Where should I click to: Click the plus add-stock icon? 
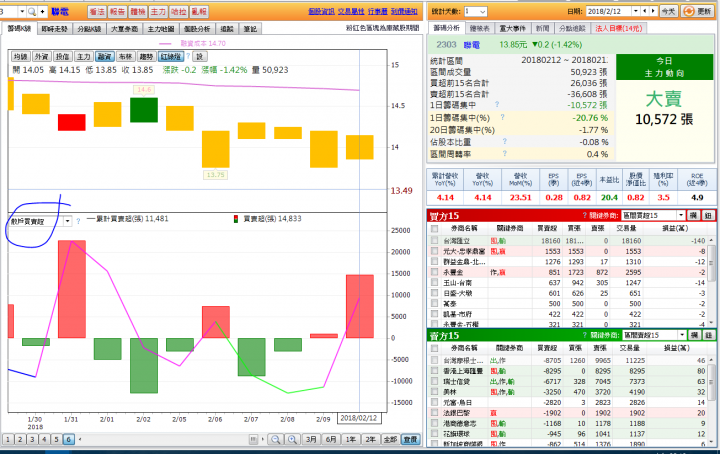pyautogui.click(x=43, y=11)
